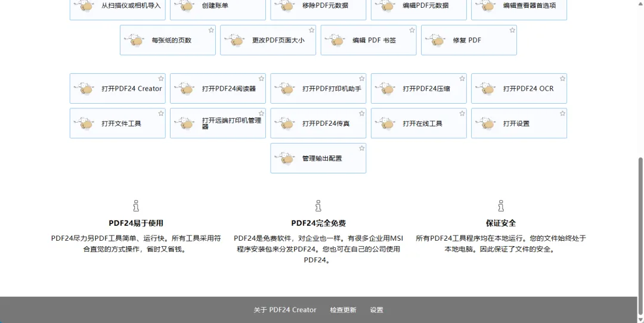
Task: Click sheep icon on 打开PDF24传真 tile
Action: [286, 123]
